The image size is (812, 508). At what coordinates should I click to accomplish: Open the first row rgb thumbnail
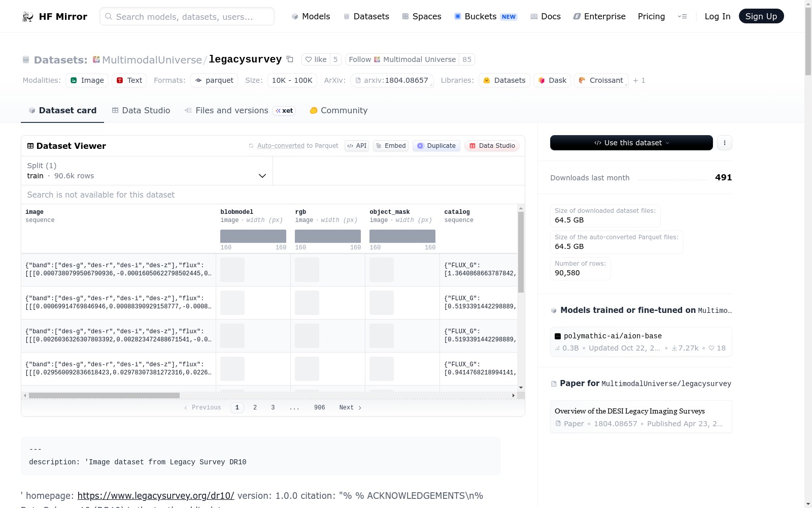click(x=307, y=270)
